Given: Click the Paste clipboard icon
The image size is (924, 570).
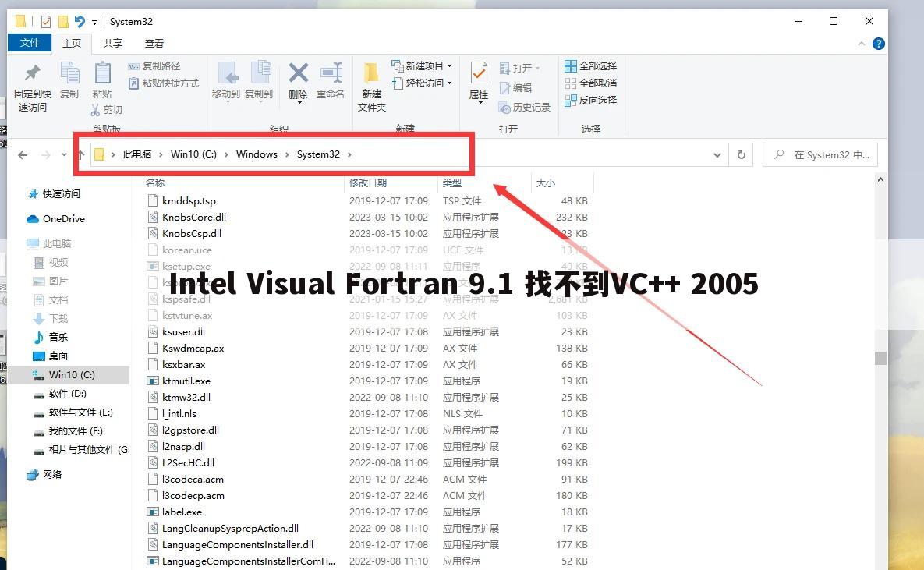Looking at the screenshot, I should coord(102,73).
